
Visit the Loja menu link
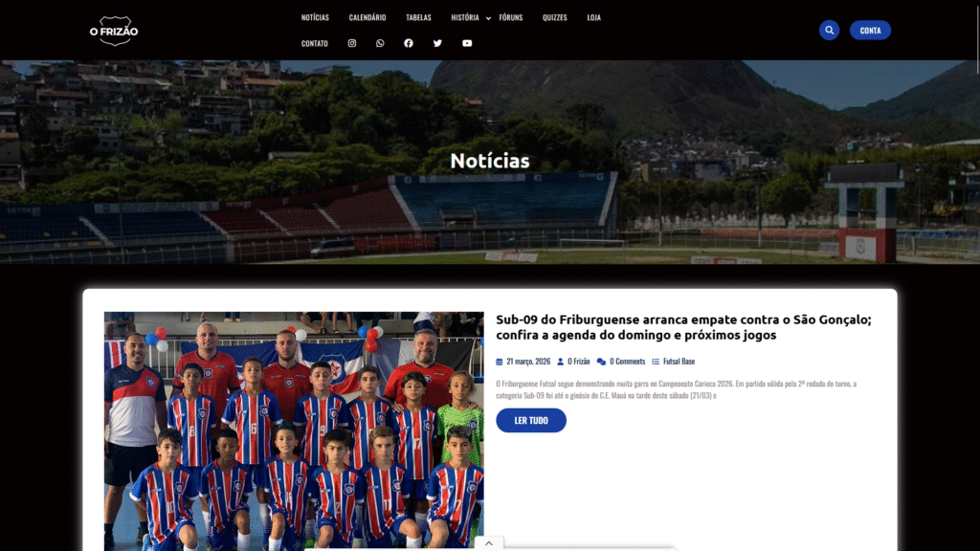(593, 17)
